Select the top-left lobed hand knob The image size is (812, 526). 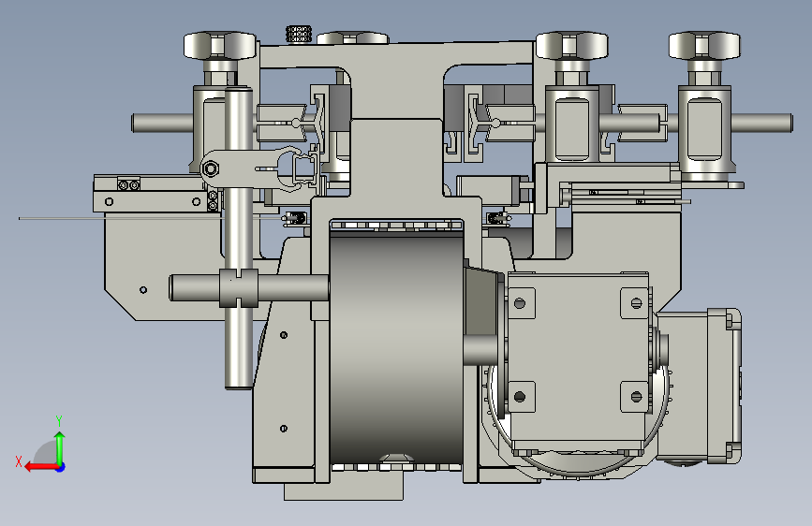[220, 46]
